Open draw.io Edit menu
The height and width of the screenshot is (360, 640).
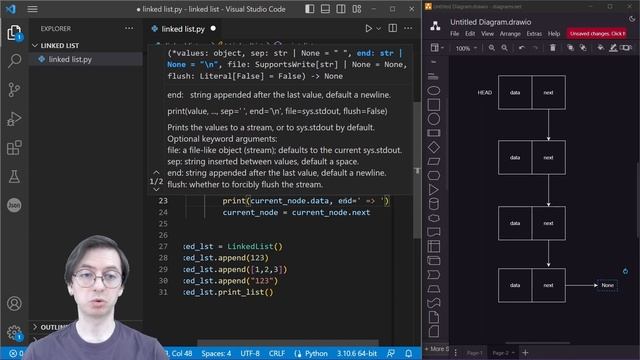coord(470,34)
